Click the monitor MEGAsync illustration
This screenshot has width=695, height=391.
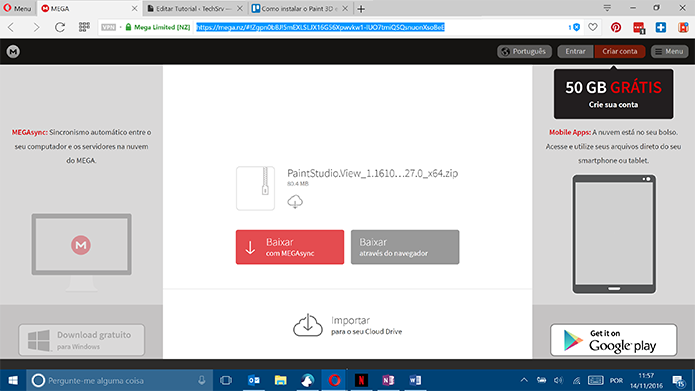pyautogui.click(x=82, y=252)
